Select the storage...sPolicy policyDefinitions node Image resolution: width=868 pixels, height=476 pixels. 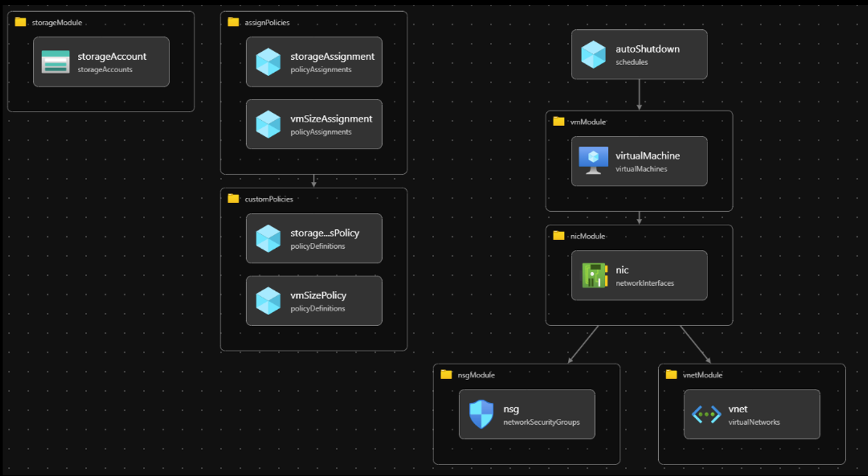(314, 238)
